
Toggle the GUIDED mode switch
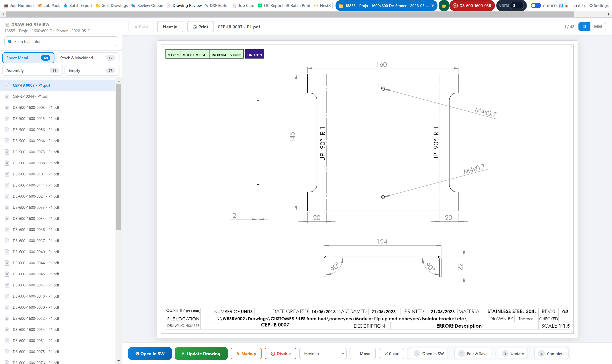[535, 5]
